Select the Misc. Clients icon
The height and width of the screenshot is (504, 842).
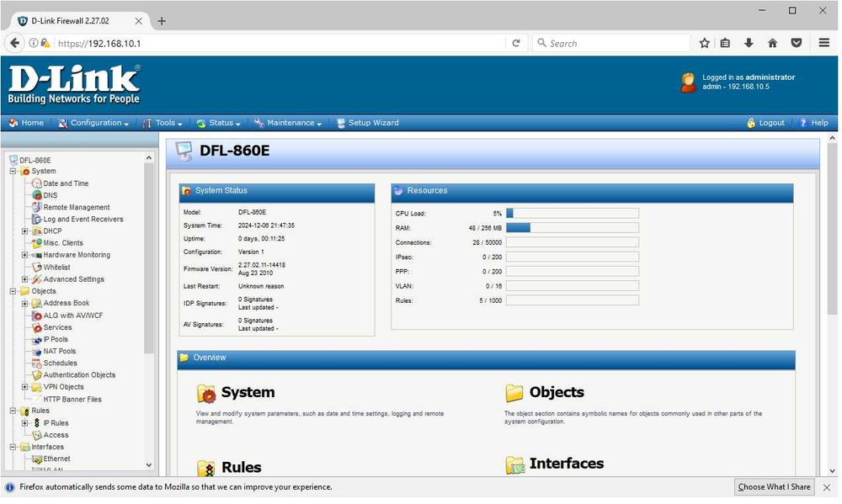(x=36, y=244)
